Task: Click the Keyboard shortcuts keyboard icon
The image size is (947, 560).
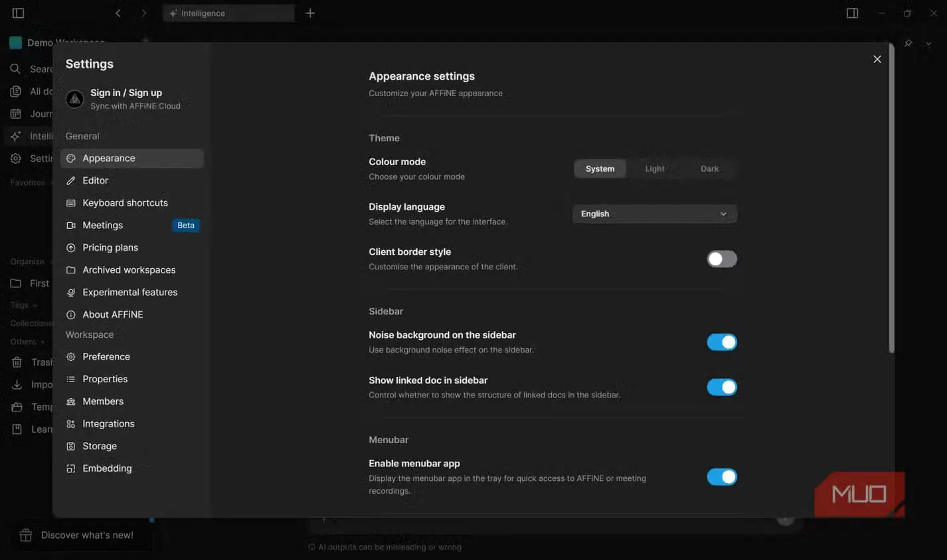Action: [x=71, y=203]
